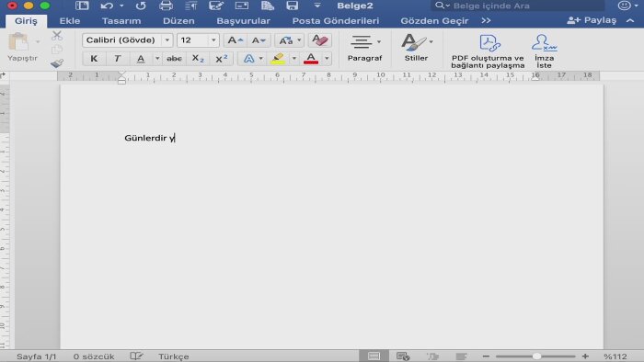The image size is (644, 362).
Task: Open the font size 12 dropdown
Action: coord(213,40)
